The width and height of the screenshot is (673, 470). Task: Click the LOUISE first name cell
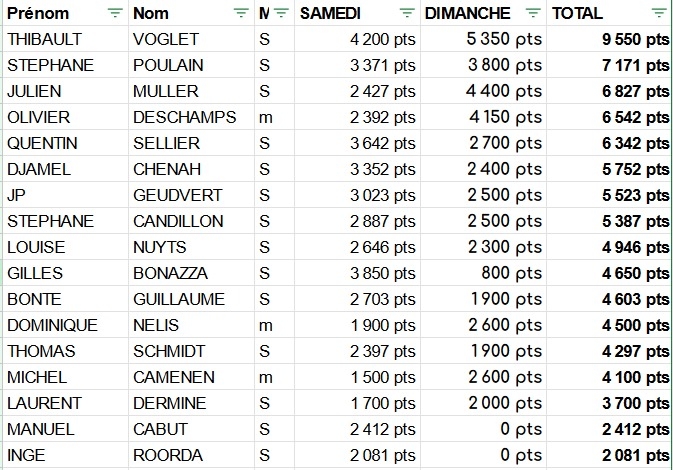coord(35,247)
